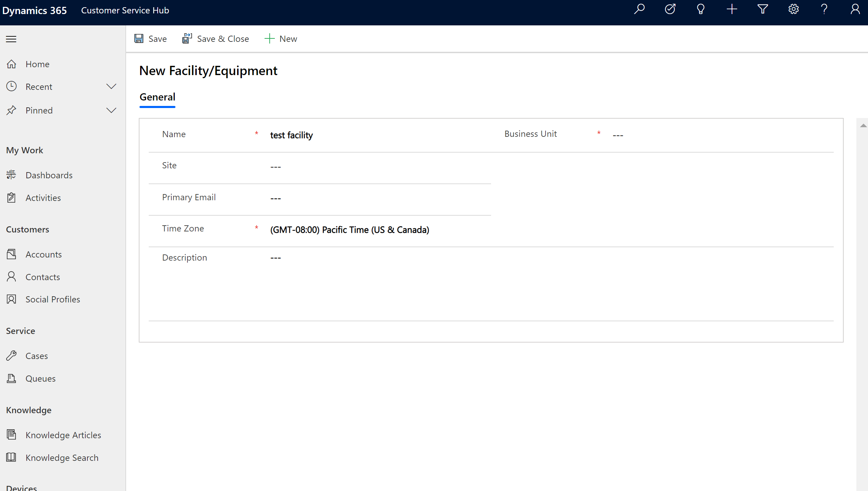Image resolution: width=868 pixels, height=491 pixels.
Task: Select the Knowledge Articles menu item
Action: coord(63,434)
